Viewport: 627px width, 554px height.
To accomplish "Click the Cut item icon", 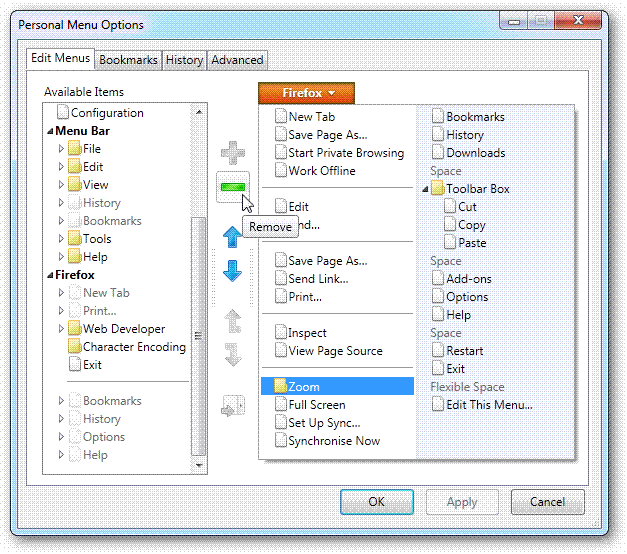I will (450, 206).
